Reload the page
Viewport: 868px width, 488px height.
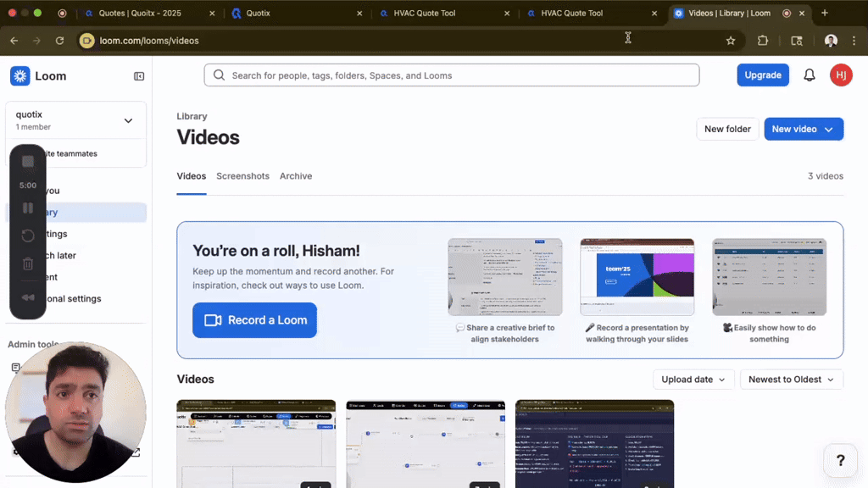point(60,41)
